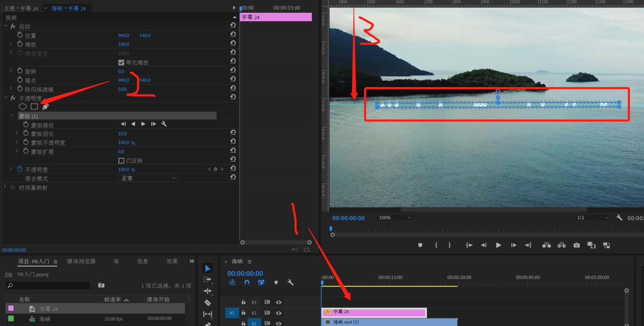The height and width of the screenshot is (326, 644).
Task: Mark Out point in the program monitor
Action: [x=449, y=245]
